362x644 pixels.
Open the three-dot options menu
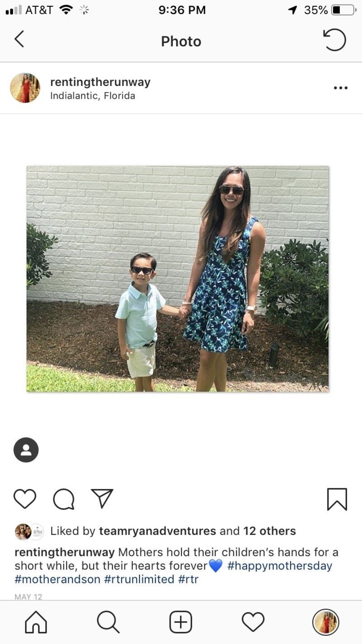pyautogui.click(x=340, y=88)
